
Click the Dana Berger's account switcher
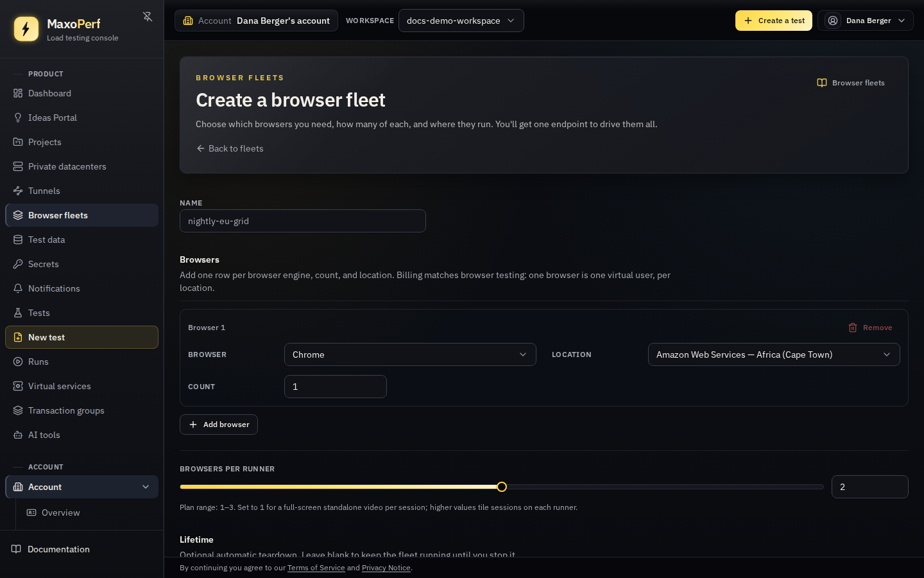pyautogui.click(x=256, y=21)
